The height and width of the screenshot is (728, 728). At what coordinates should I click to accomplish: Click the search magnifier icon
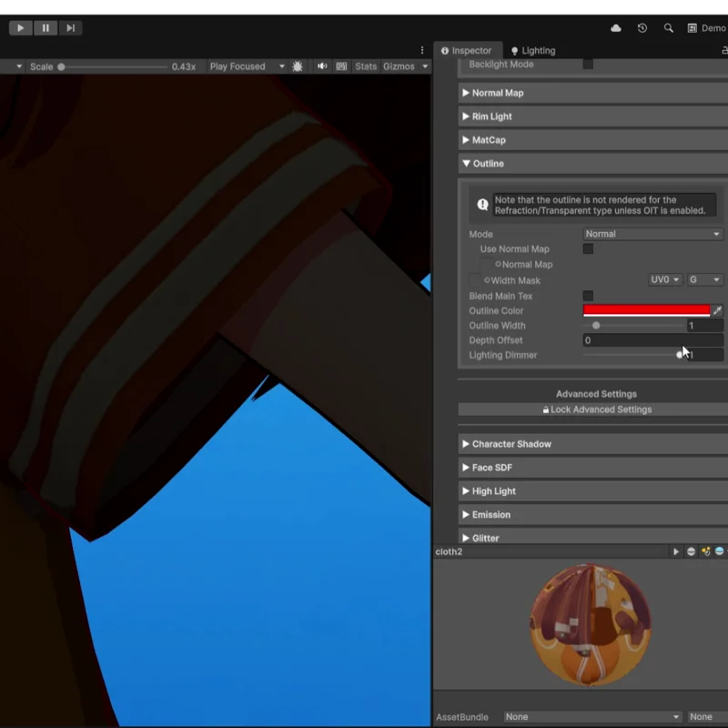[669, 28]
